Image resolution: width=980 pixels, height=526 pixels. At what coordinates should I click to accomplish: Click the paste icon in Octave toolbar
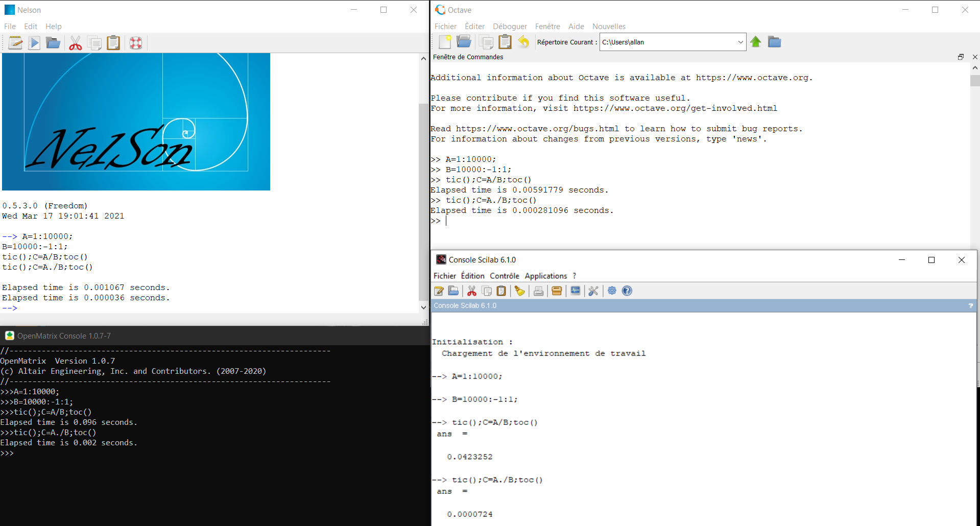point(505,42)
